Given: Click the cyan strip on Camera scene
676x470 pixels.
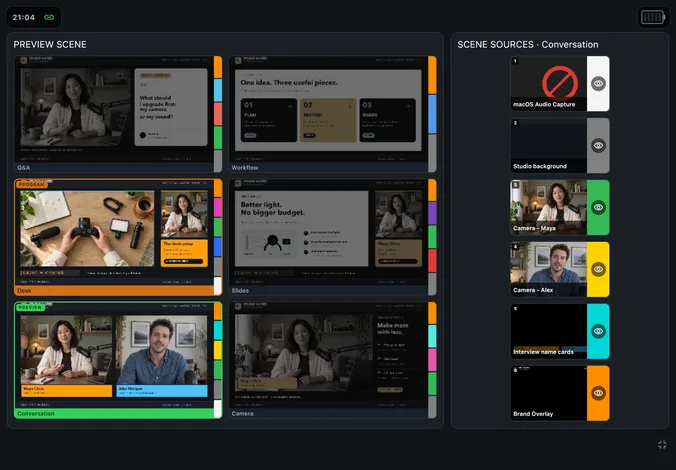Looking at the screenshot, I should (432, 336).
